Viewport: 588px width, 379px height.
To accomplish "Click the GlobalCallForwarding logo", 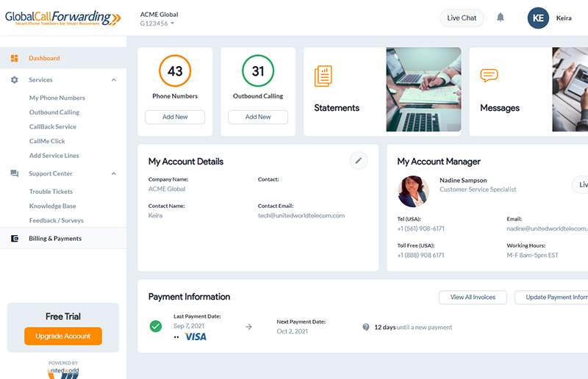I will click(x=63, y=18).
